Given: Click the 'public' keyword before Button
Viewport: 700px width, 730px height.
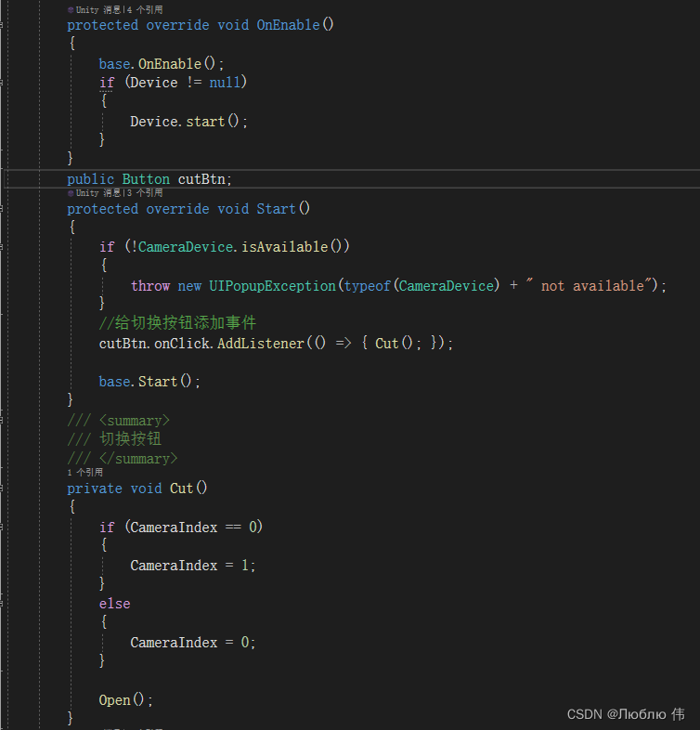Looking at the screenshot, I should click(90, 179).
